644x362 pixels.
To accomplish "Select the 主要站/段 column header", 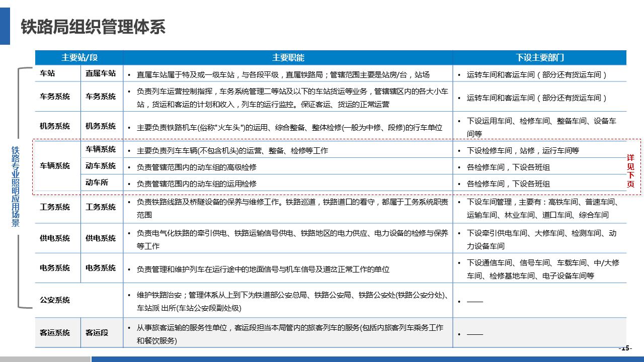I will 79,58.
